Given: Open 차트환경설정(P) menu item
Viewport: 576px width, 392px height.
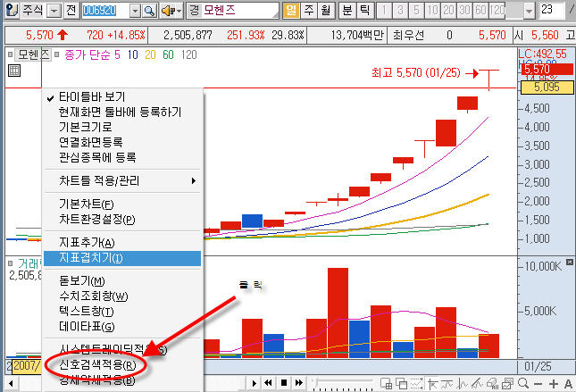Looking at the screenshot, I should click(x=122, y=220).
